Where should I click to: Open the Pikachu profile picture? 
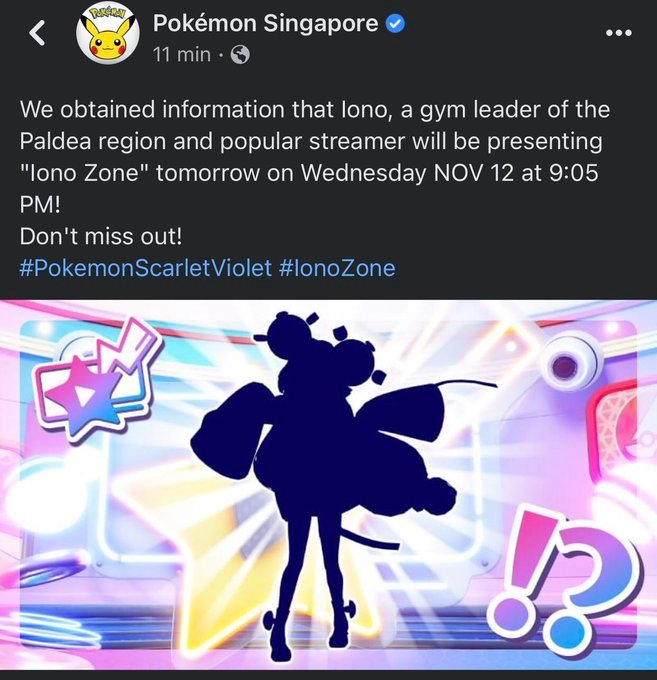[108, 35]
